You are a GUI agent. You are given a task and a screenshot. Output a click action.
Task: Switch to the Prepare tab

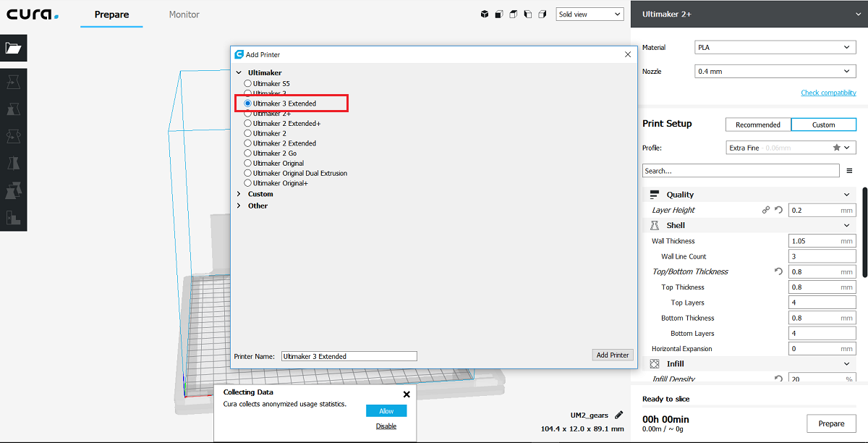click(111, 14)
